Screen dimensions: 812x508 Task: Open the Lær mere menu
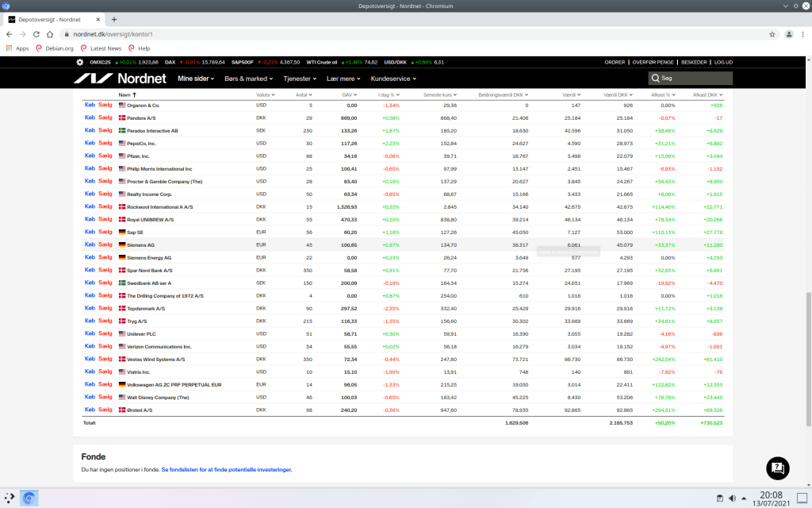point(344,79)
